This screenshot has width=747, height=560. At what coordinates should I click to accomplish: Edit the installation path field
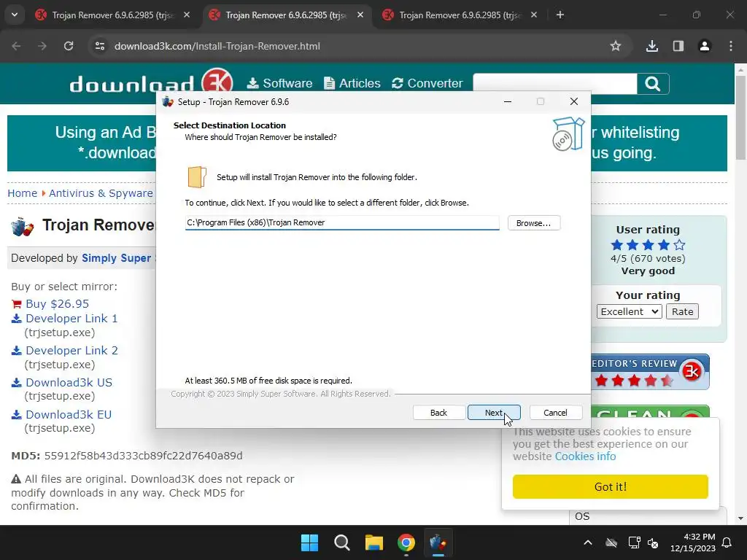pyautogui.click(x=342, y=222)
